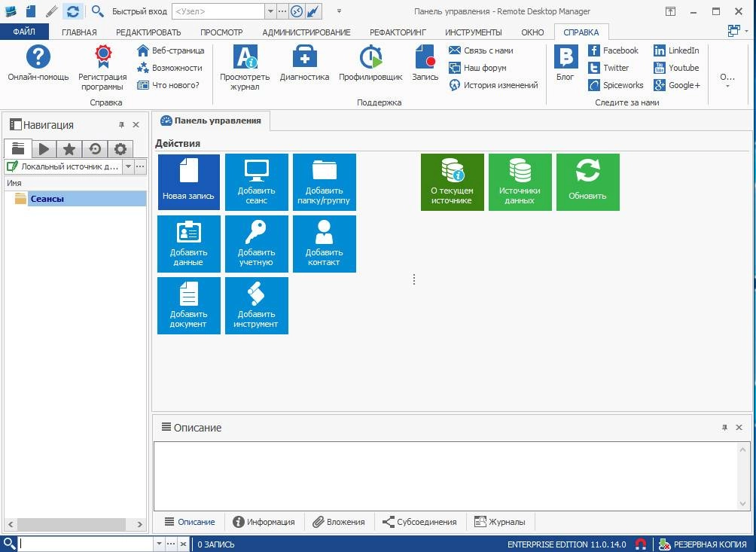
Task: Open Онлайн-помощь help icon
Action: pyautogui.click(x=38, y=63)
